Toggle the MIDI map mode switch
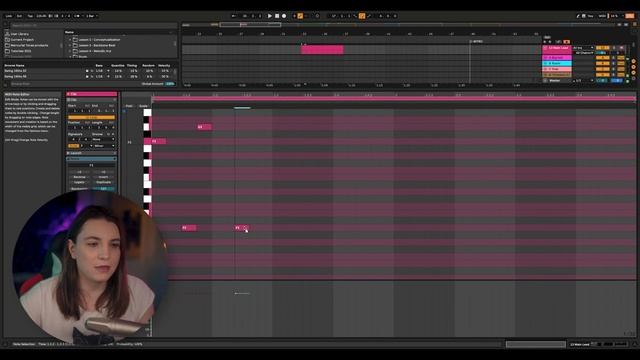Image resolution: width=640 pixels, height=360 pixels. pos(602,16)
